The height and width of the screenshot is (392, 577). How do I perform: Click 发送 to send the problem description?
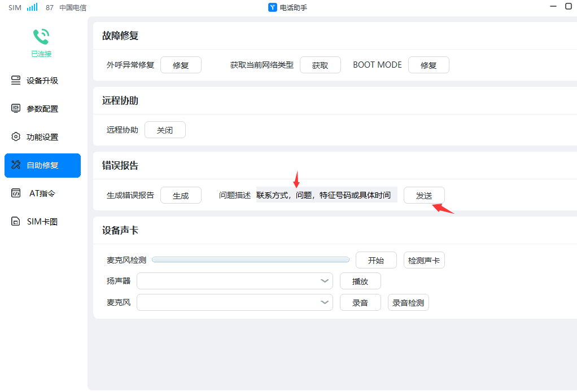click(x=424, y=195)
